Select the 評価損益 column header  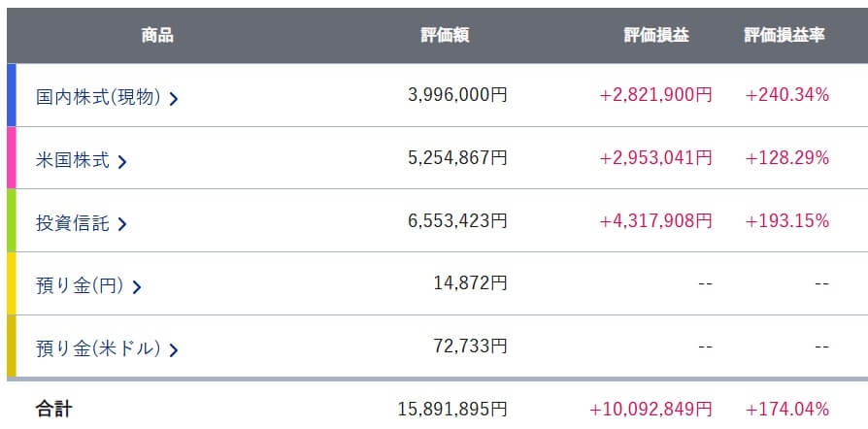click(655, 35)
